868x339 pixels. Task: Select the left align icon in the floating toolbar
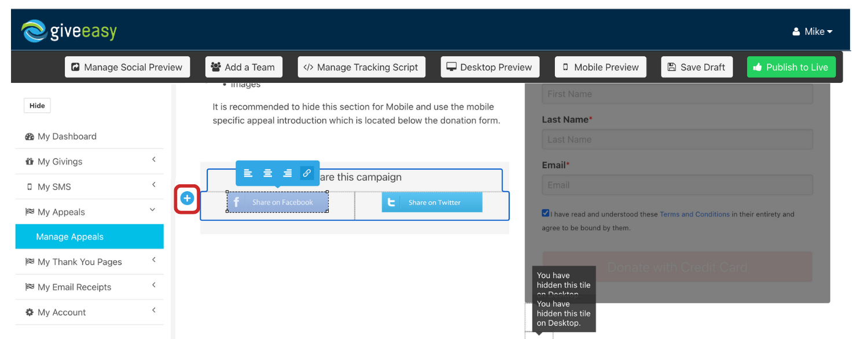(x=248, y=173)
